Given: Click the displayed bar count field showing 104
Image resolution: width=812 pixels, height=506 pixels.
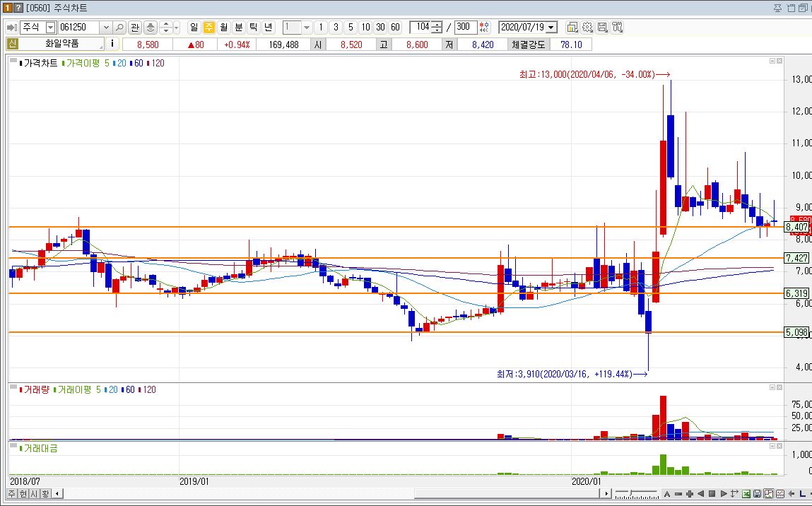Looking at the screenshot, I should click(420, 27).
